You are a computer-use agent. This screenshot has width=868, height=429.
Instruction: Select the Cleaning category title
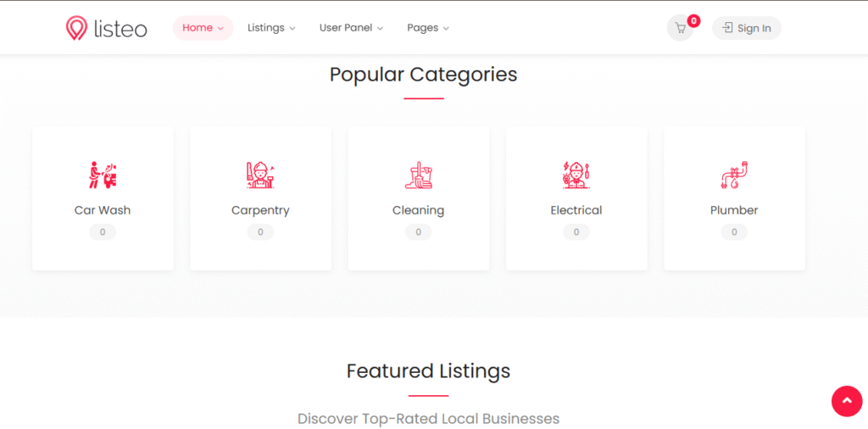pos(418,210)
